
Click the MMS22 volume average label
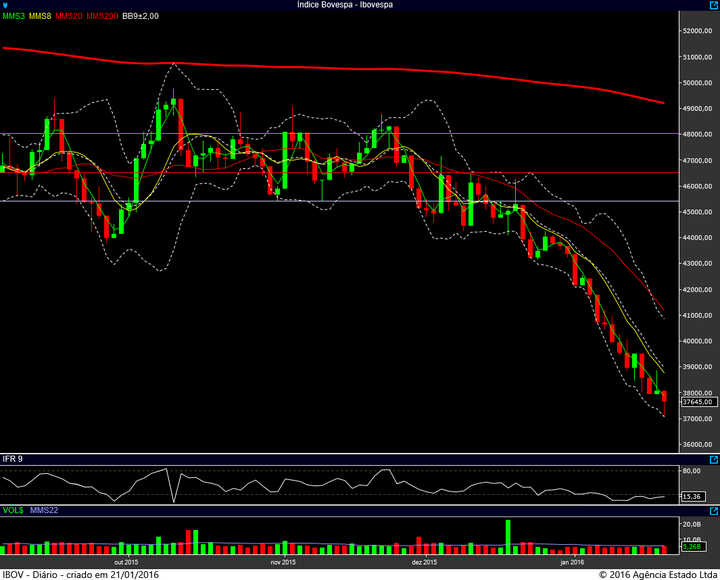coord(44,510)
